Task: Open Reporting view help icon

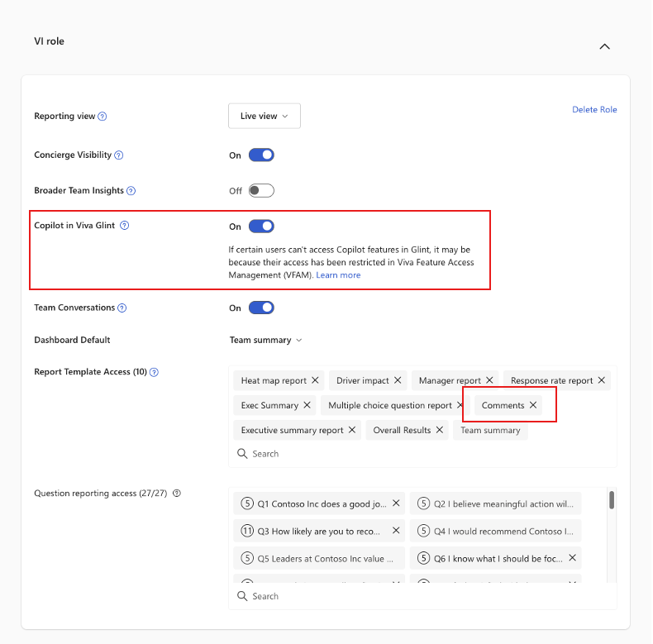Action: (x=102, y=117)
